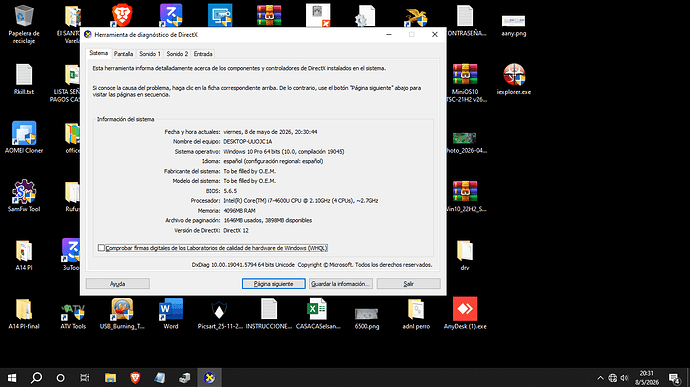This screenshot has width=690, height=387.
Task: Click the Página siguiente button
Action: tap(273, 284)
